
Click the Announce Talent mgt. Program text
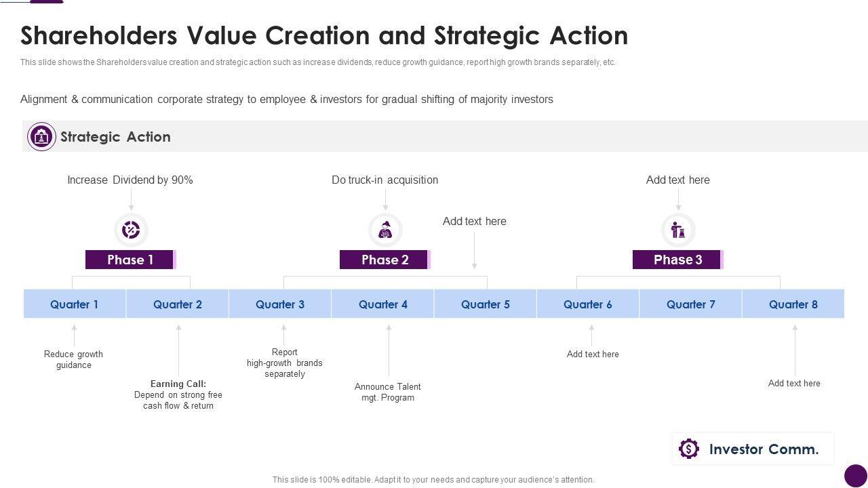(x=388, y=392)
